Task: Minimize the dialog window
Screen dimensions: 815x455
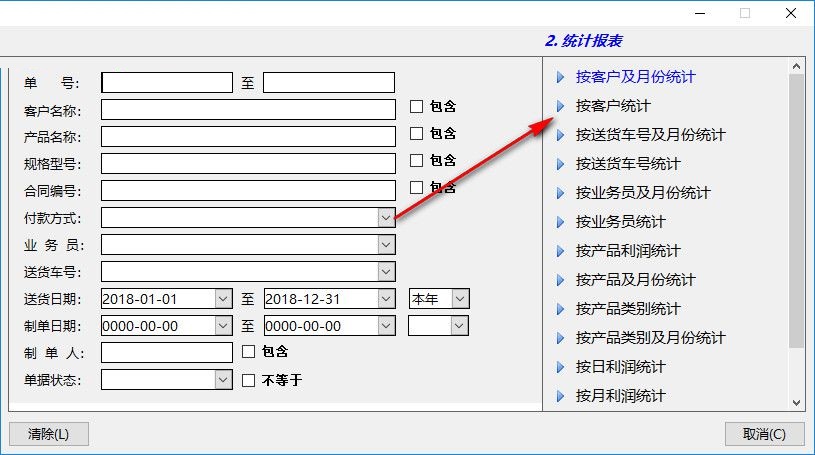Action: tap(700, 13)
